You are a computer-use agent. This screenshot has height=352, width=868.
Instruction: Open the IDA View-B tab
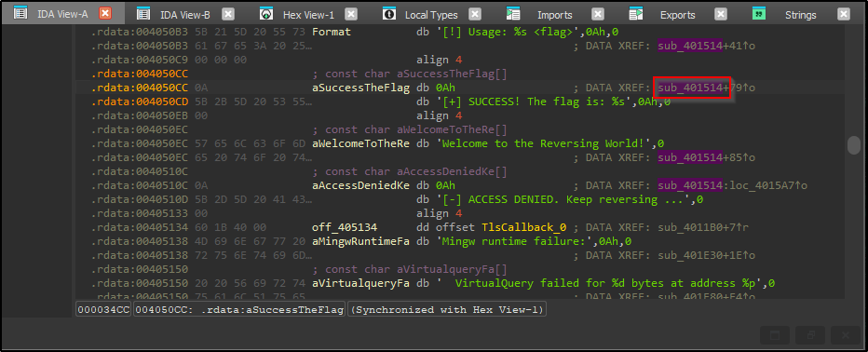coord(185,15)
